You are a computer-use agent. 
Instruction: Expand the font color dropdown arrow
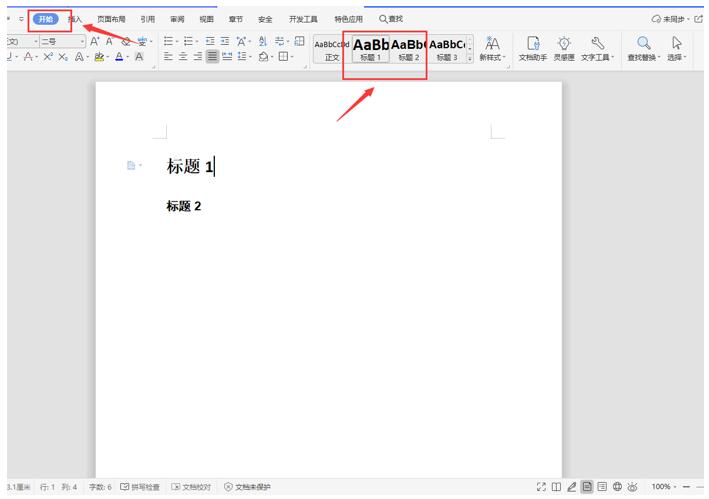pyautogui.click(x=128, y=57)
